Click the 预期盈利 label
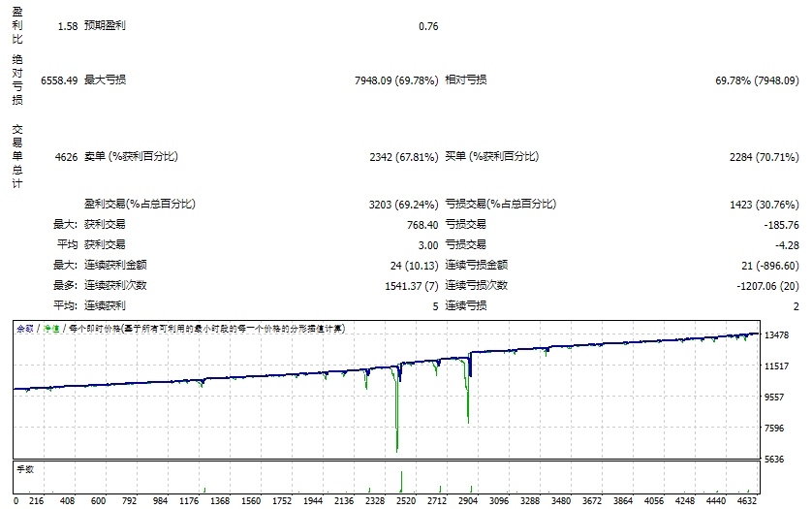The width and height of the screenshot is (812, 509). click(x=105, y=25)
